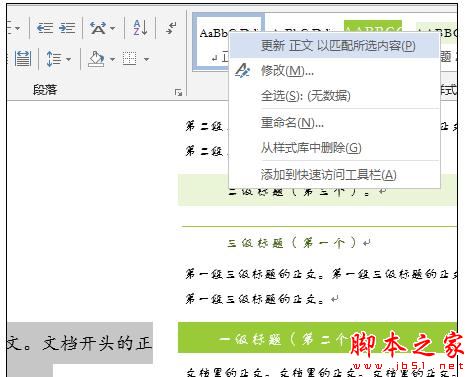Toggle show paragraph marks icon
Image resolution: width=476 pixels, height=377 pixels.
coord(171,28)
